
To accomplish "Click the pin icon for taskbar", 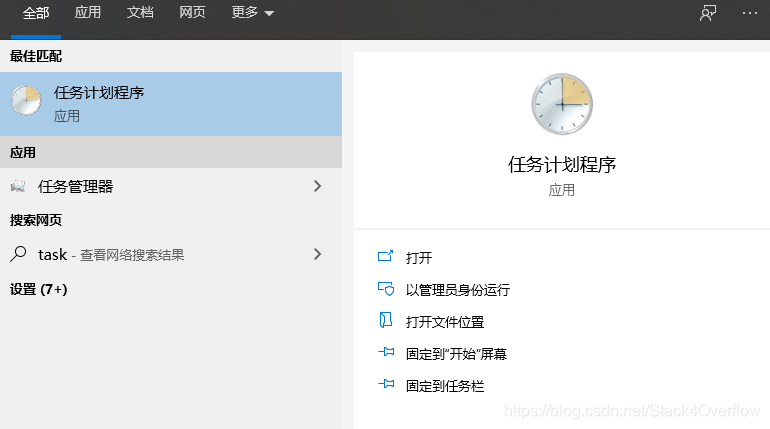I will pyautogui.click(x=386, y=384).
